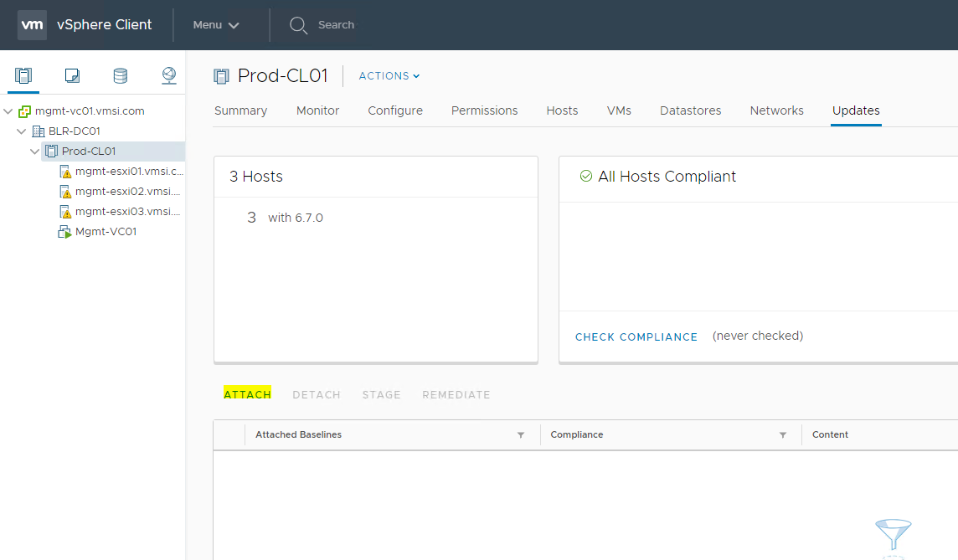
Task: Open the VMs and Templates inventory view
Action: tap(72, 75)
